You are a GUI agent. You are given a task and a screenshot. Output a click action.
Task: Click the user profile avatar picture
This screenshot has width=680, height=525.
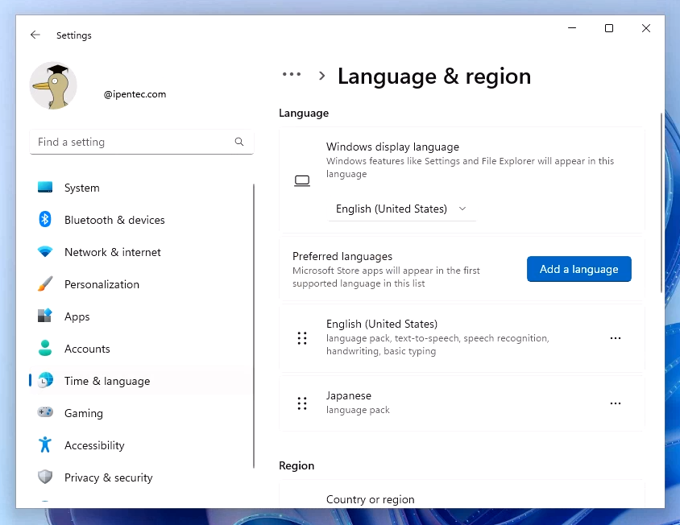[53, 85]
